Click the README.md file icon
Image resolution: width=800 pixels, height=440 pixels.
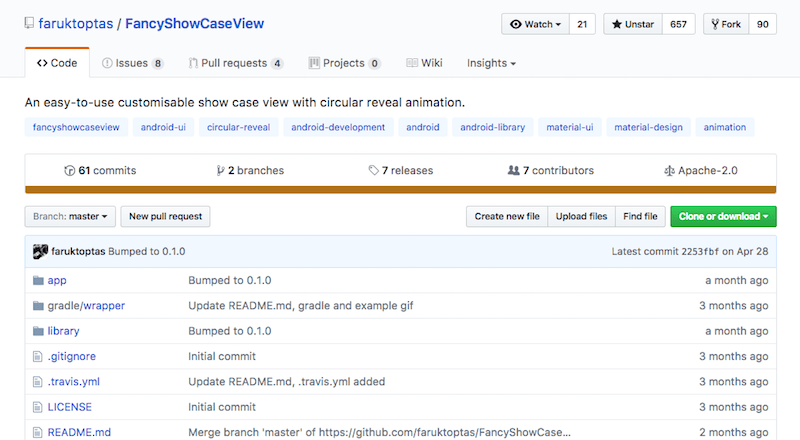[37, 432]
